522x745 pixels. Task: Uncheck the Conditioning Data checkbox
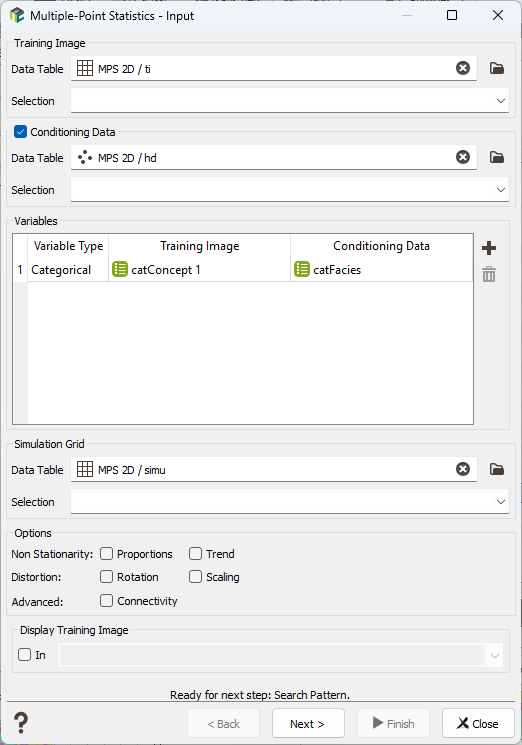coord(20,132)
